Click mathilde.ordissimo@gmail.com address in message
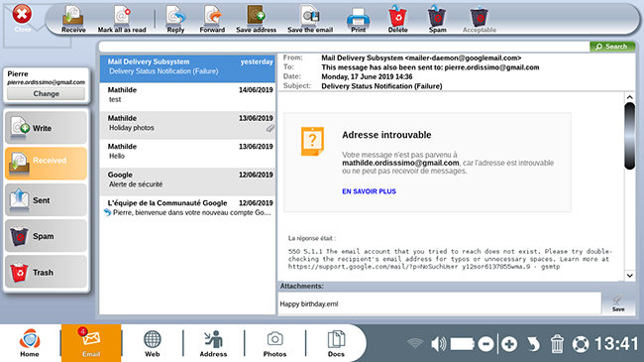 400,163
